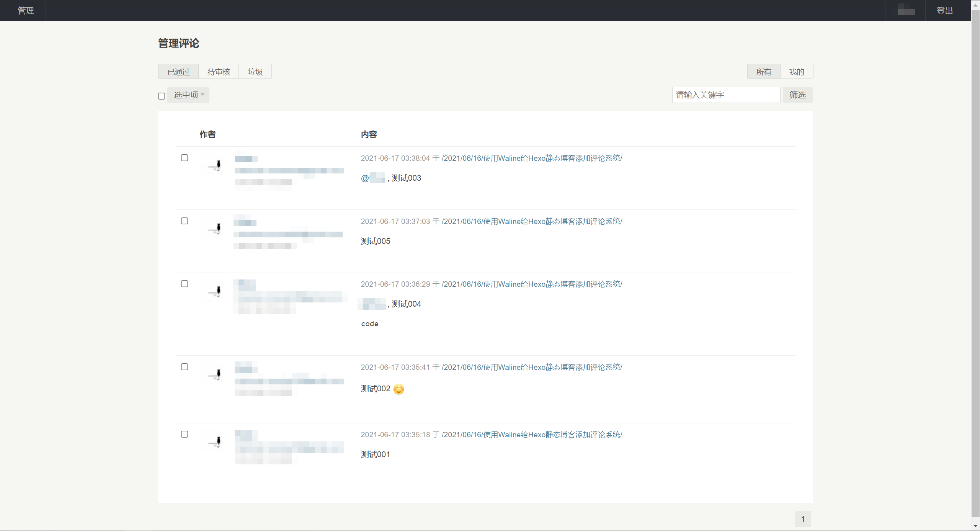
Task: Show the 已通过 comments tab
Action: [178, 72]
